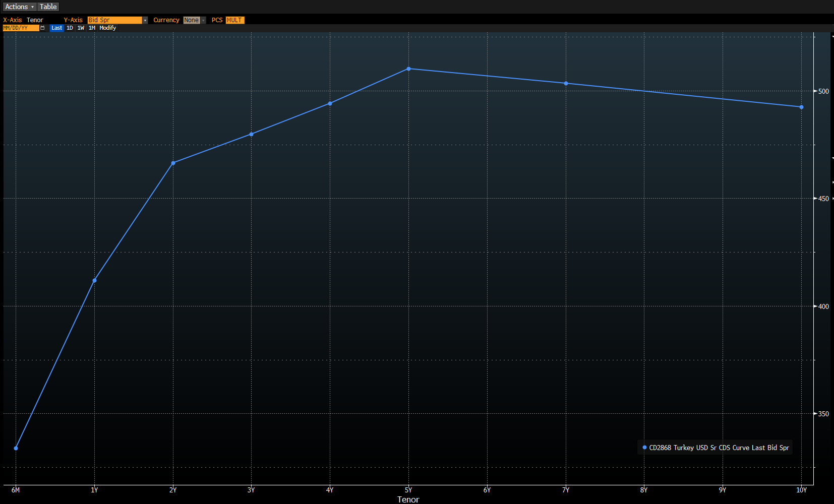The height and width of the screenshot is (504, 834).
Task: Switch to the 1W period
Action: 81,28
